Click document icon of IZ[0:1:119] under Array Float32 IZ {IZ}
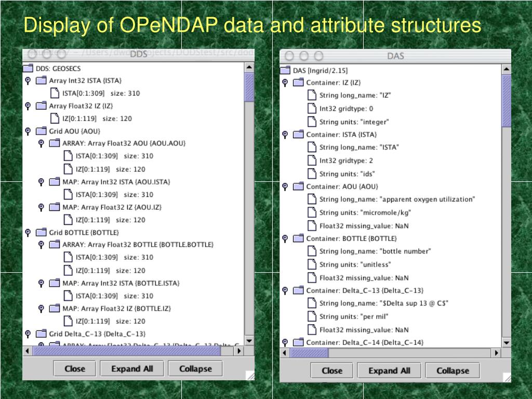The image size is (532, 399). [x=55, y=118]
